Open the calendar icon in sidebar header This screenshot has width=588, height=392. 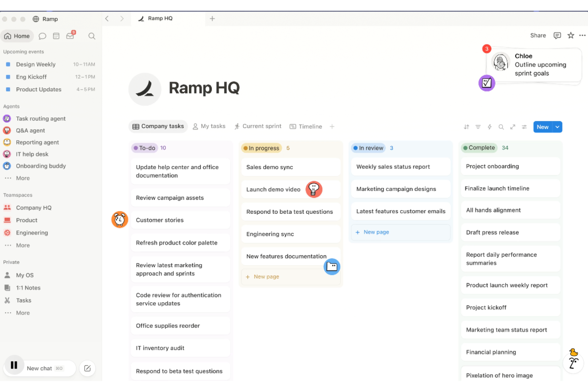56,36
